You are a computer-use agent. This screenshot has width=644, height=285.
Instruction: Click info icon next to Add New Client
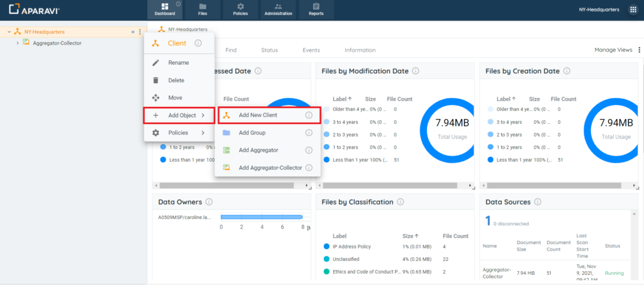pos(309,116)
